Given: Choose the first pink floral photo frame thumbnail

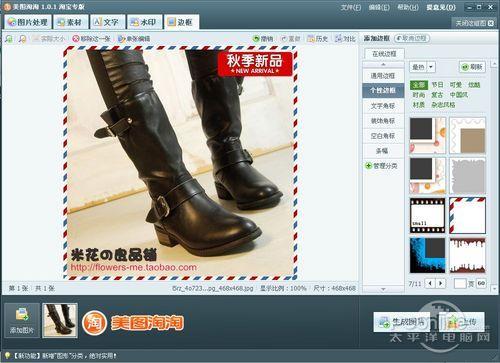Looking at the screenshot, I should click(x=427, y=135).
